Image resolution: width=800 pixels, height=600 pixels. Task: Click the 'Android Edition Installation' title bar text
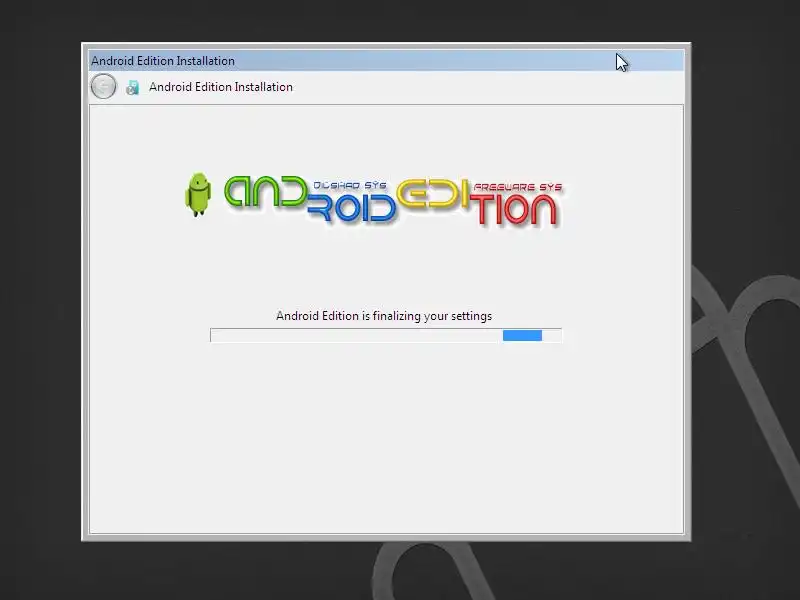[x=163, y=61]
